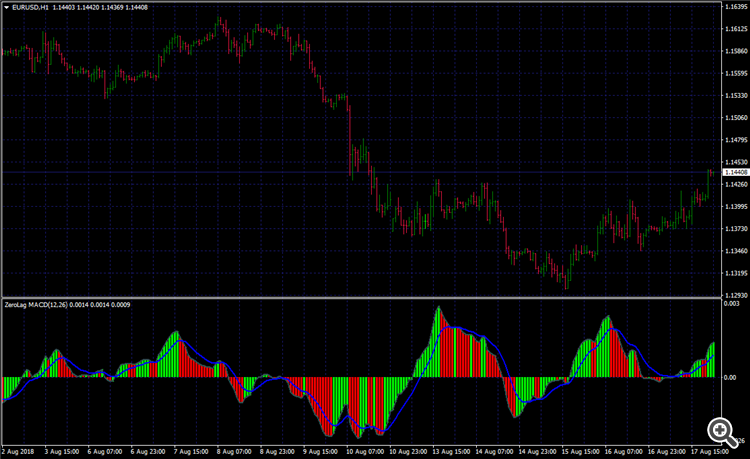This screenshot has width=750, height=459.
Task: Click the 1.16125 price axis label
Action: [736, 29]
